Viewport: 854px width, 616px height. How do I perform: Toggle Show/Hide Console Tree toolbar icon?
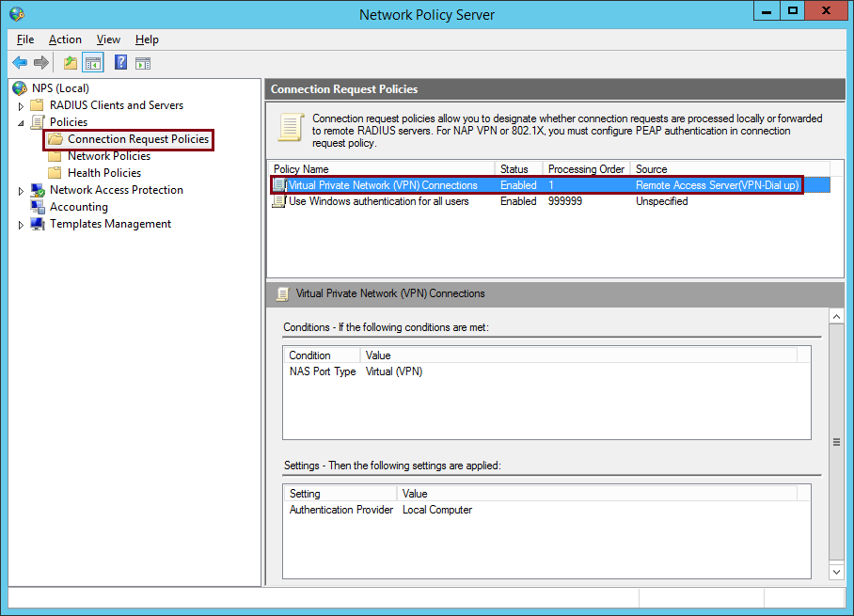coord(92,63)
